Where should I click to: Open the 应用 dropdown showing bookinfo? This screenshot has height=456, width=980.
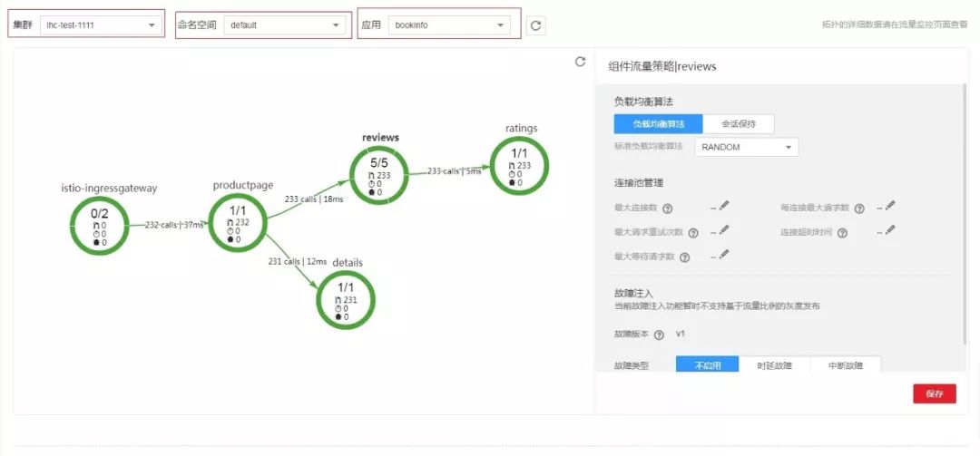[x=449, y=25]
